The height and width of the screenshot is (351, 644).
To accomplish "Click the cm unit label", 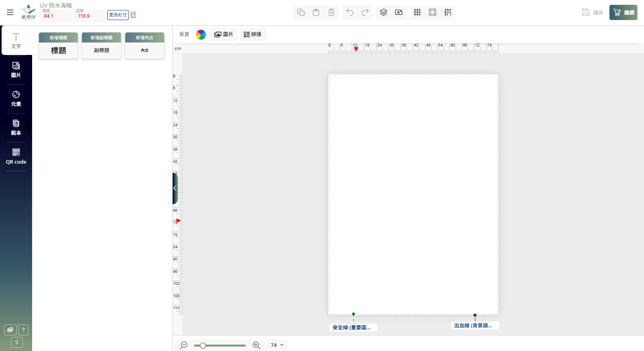I will point(178,49).
